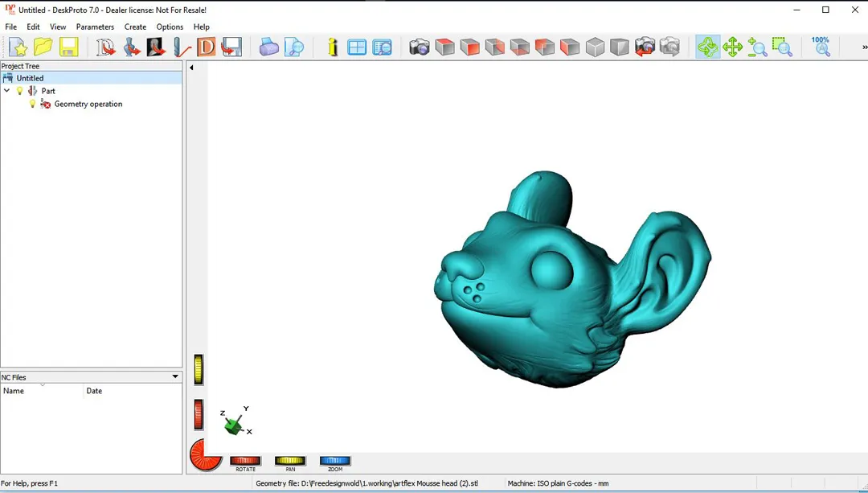The height and width of the screenshot is (493, 868).
Task: Load vector file with D-arrow icon
Action: pyautogui.click(x=106, y=47)
